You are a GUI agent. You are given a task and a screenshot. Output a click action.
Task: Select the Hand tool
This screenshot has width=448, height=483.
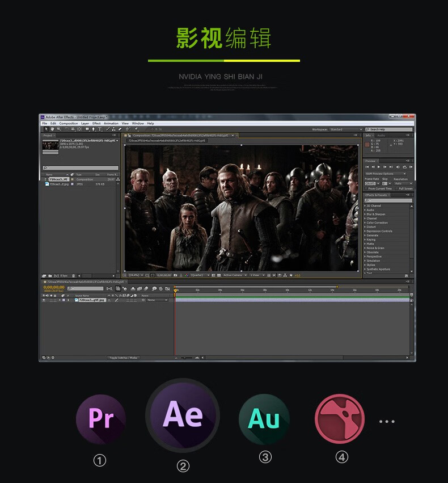53,129
